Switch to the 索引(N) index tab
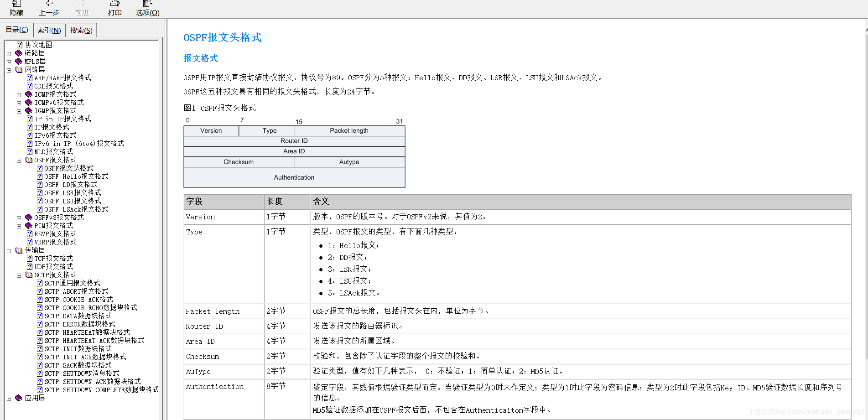The width and height of the screenshot is (868, 420). pos(49,31)
